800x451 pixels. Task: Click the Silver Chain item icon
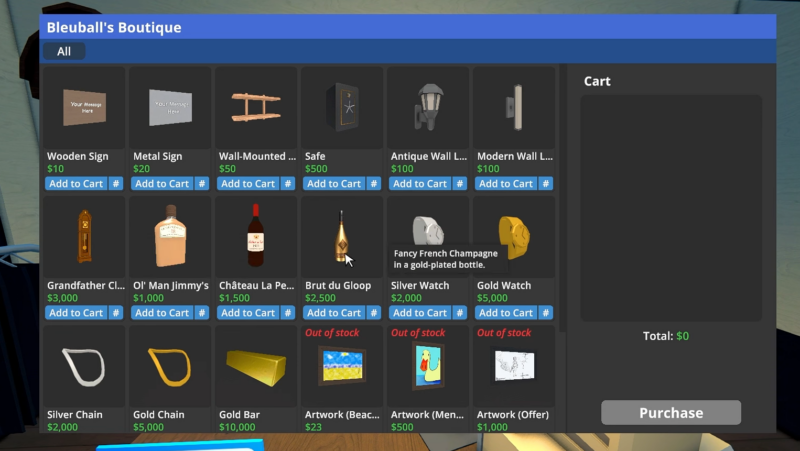tap(84, 366)
